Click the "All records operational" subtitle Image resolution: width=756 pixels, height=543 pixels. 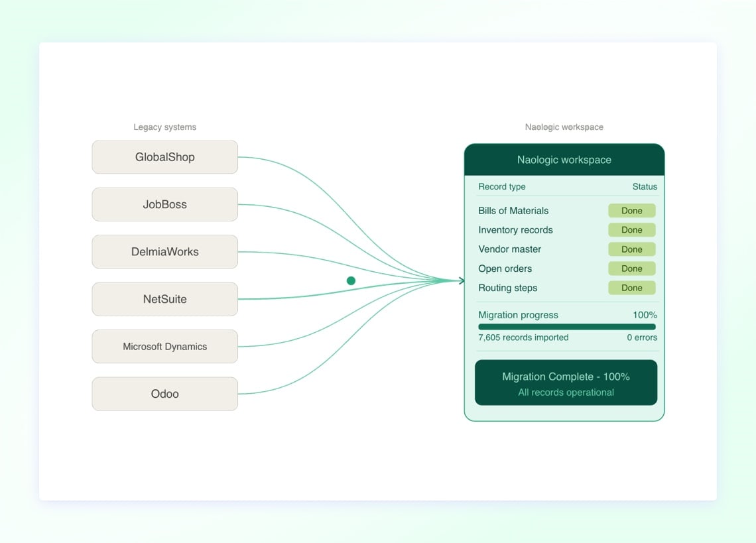[x=566, y=392]
